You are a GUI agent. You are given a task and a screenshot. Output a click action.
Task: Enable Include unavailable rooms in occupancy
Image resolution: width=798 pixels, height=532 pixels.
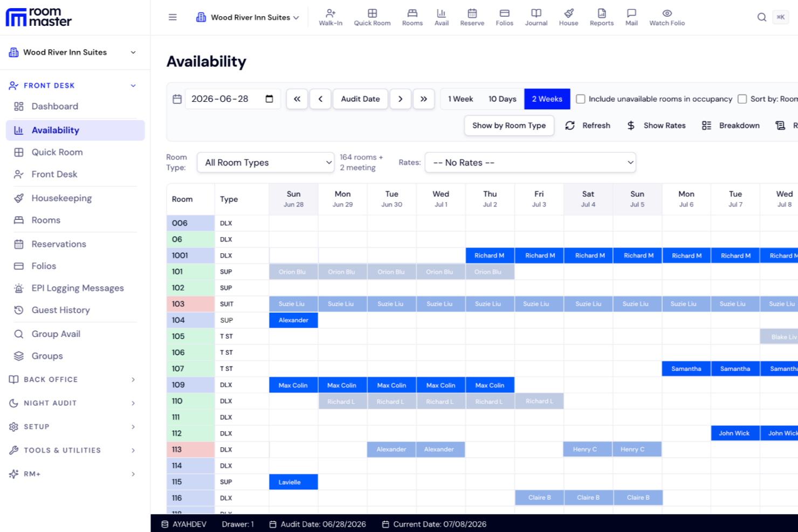[x=581, y=99]
